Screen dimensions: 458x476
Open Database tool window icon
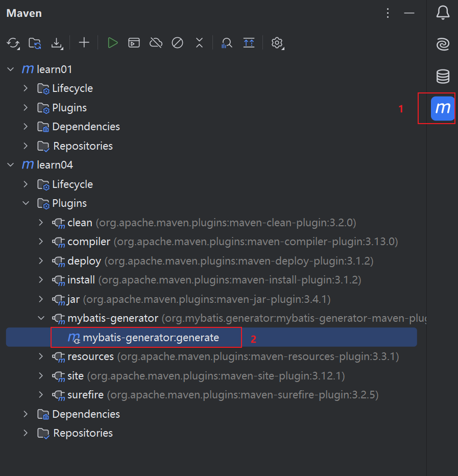[x=443, y=76]
